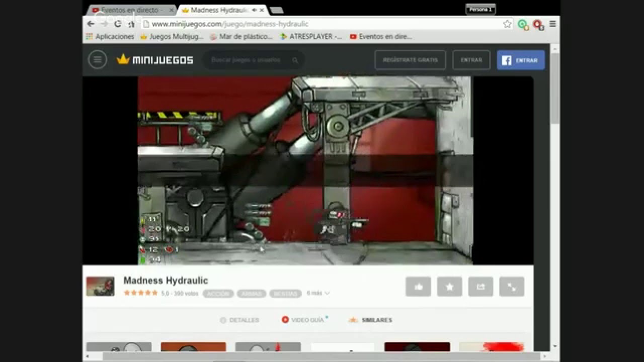The image size is (644, 362).
Task: Click the Regístrate Gratis button
Action: click(x=410, y=60)
